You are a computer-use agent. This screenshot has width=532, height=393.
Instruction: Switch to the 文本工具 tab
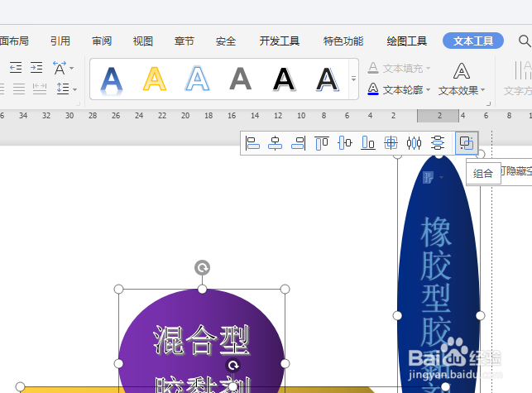(473, 41)
